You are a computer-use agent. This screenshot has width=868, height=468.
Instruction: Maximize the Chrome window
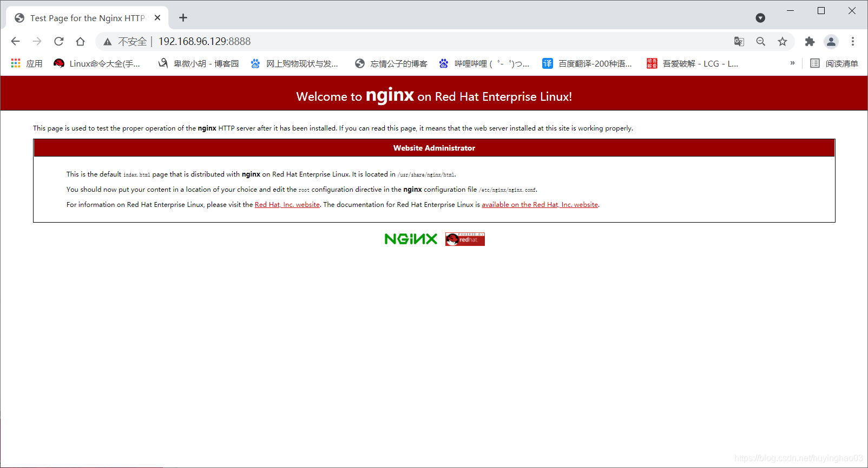coord(821,11)
